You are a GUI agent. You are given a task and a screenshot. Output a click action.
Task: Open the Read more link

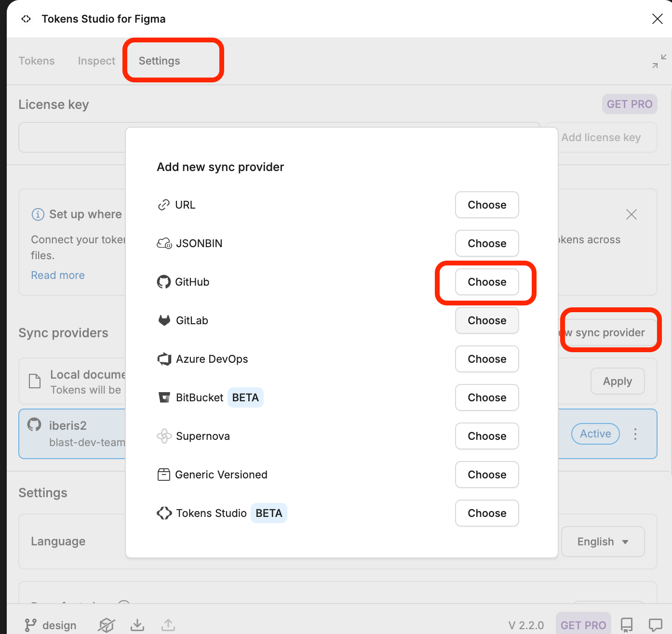(58, 275)
